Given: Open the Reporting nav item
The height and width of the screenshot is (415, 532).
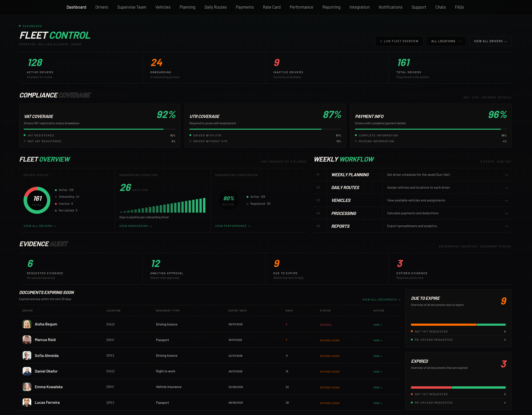Looking at the screenshot, I should [x=331, y=7].
